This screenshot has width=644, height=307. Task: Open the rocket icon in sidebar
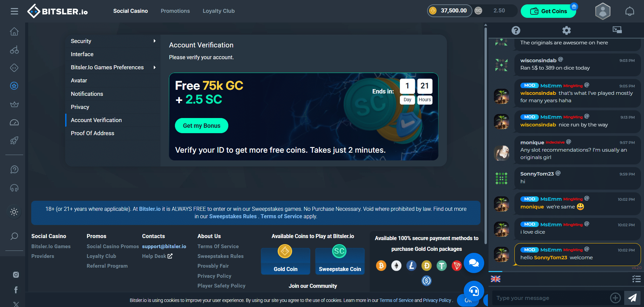[x=14, y=140]
